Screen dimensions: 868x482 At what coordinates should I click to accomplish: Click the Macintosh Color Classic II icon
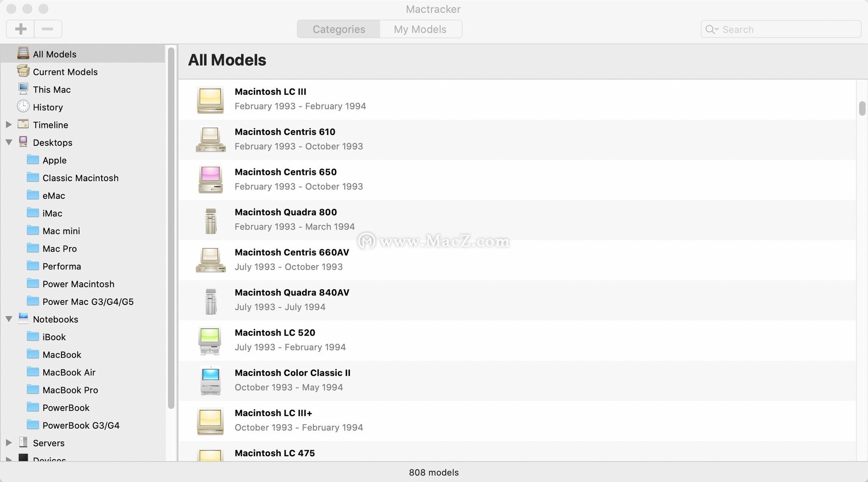(210, 381)
